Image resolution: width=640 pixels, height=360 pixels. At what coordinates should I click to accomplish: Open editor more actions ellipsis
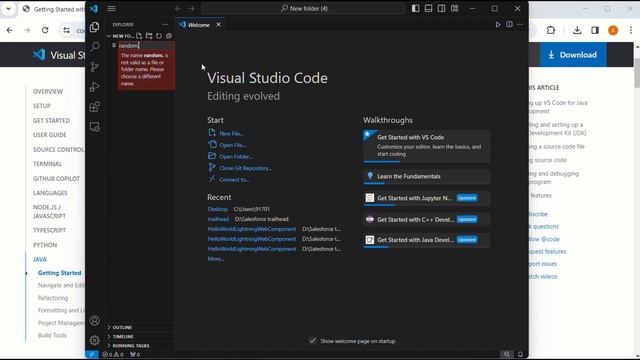click(x=520, y=24)
